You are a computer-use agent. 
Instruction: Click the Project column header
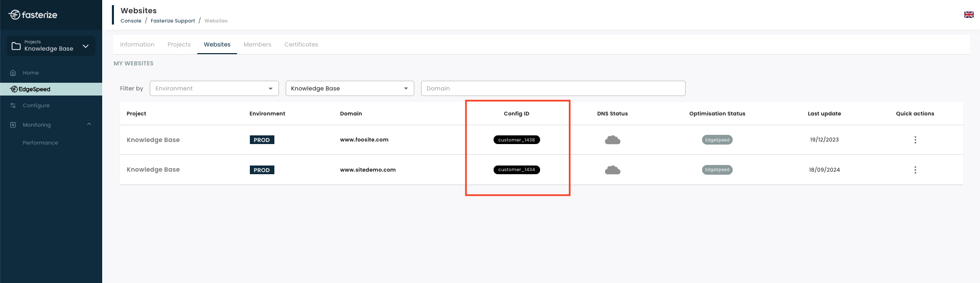pyautogui.click(x=136, y=114)
